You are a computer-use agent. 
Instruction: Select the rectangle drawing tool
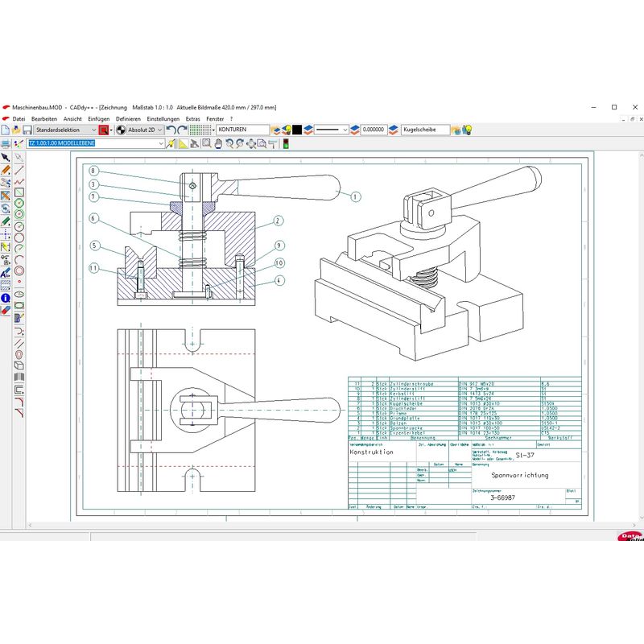click(19, 193)
